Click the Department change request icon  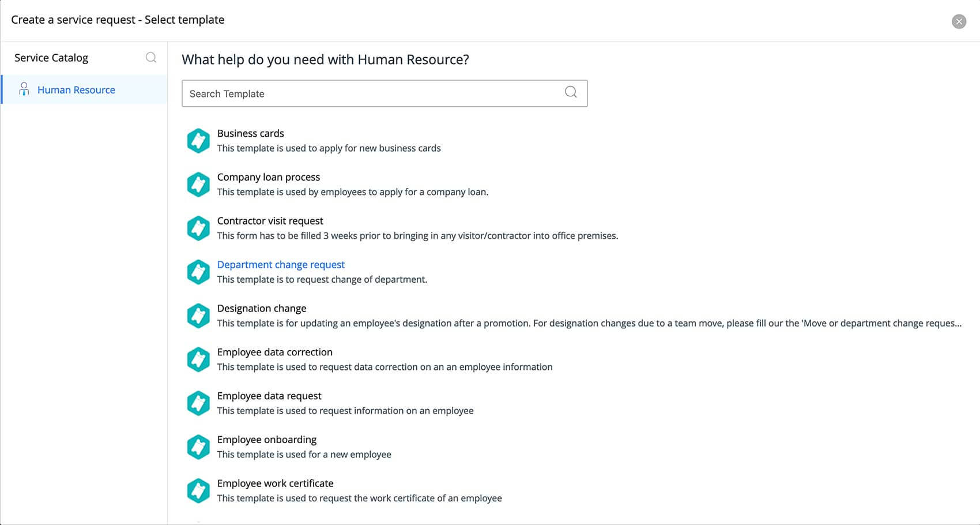[x=198, y=272]
